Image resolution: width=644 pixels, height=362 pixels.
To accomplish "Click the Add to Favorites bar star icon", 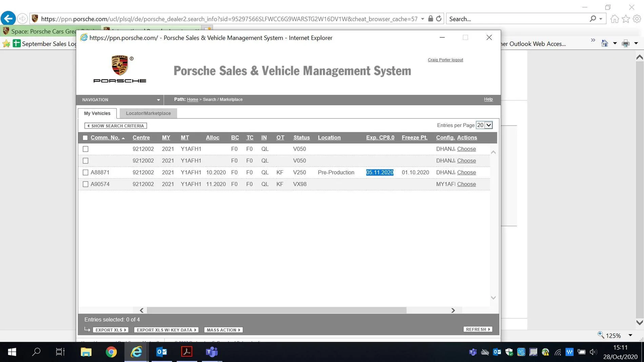I will coord(6,44).
